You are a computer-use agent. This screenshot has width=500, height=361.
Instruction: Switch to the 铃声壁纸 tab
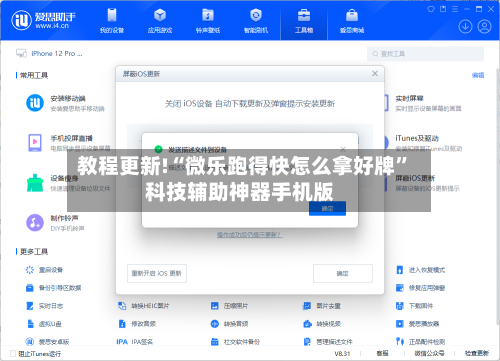pyautogui.click(x=208, y=21)
